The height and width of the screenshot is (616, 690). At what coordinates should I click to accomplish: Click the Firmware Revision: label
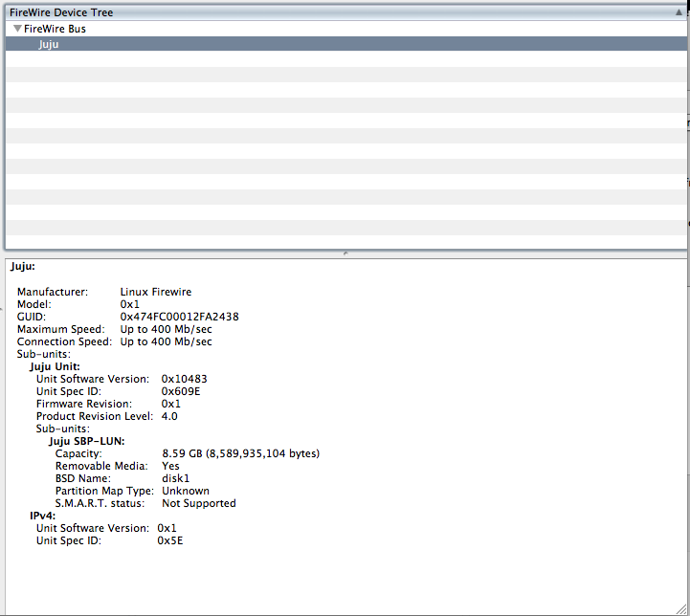tap(84, 404)
